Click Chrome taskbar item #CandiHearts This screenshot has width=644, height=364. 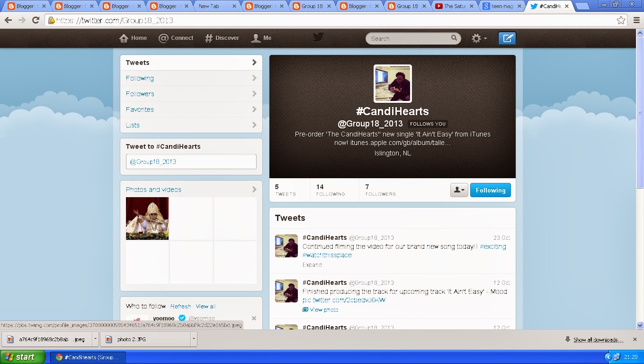click(88, 357)
